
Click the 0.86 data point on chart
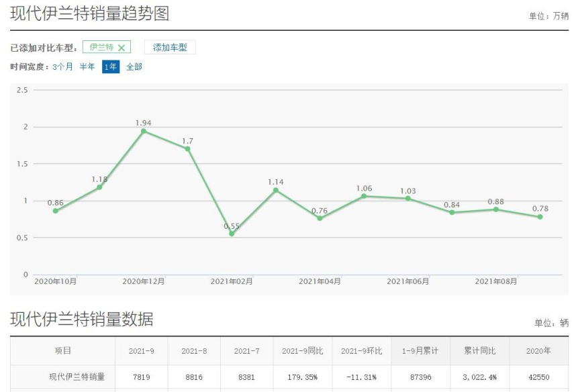[x=56, y=211]
